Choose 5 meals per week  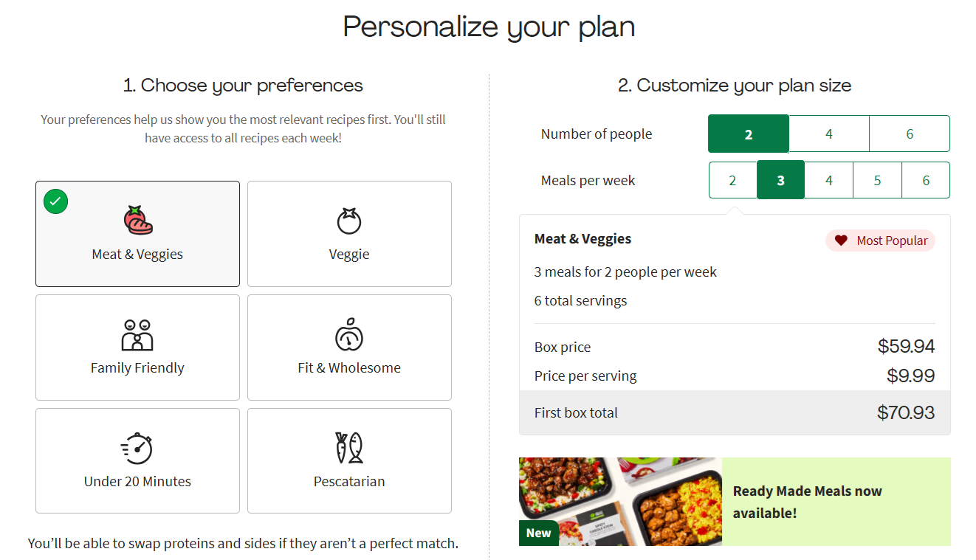pos(877,181)
